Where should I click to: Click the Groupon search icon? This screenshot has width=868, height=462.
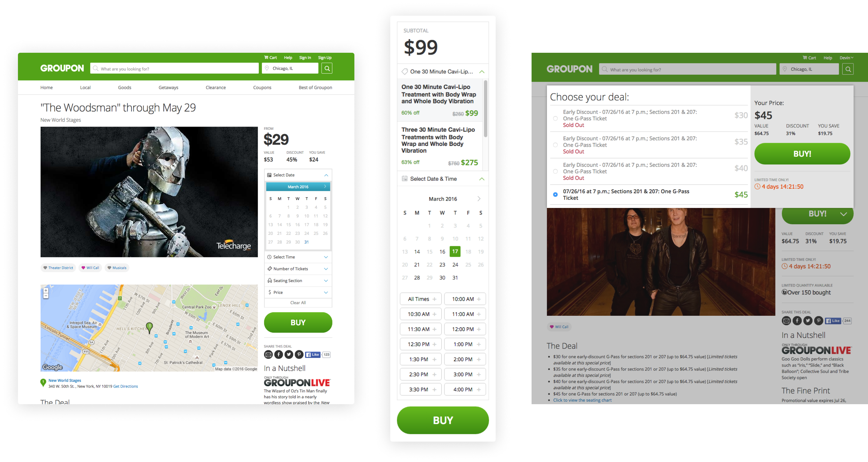pos(326,68)
